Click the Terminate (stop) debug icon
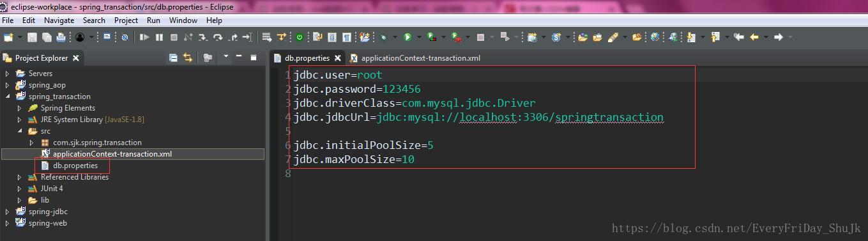The height and width of the screenshot is (241, 868). coord(174,37)
